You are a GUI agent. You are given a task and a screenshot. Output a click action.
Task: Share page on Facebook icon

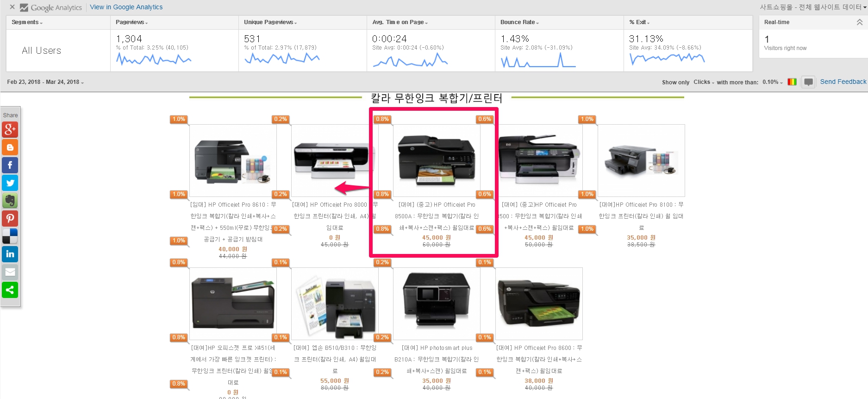click(10, 165)
